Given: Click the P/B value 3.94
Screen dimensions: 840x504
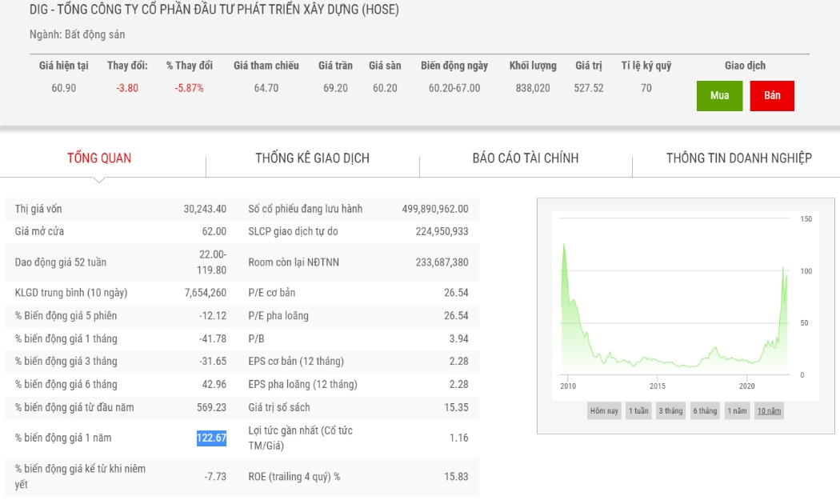Looking at the screenshot, I should tap(459, 339).
